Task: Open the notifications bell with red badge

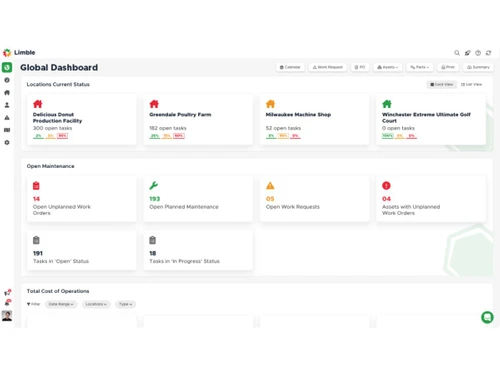Action: coord(7,302)
